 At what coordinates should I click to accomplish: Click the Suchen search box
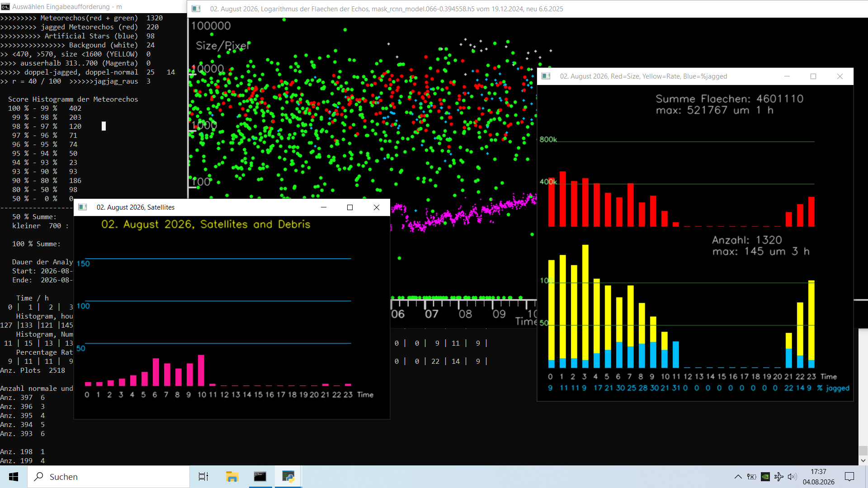click(108, 477)
